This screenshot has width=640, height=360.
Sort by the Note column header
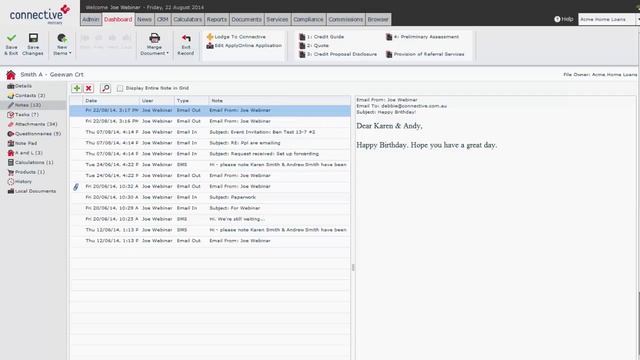click(x=280, y=100)
